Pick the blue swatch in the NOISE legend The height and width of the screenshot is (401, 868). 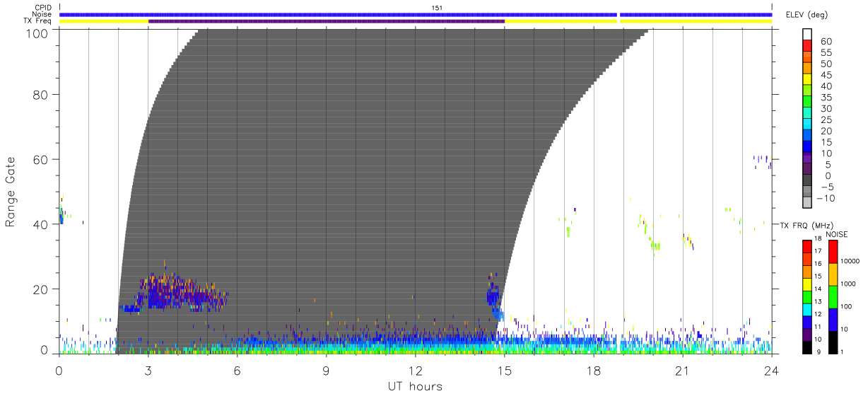pyautogui.click(x=833, y=320)
